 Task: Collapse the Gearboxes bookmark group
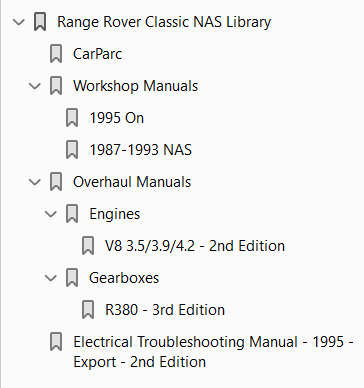(x=51, y=278)
